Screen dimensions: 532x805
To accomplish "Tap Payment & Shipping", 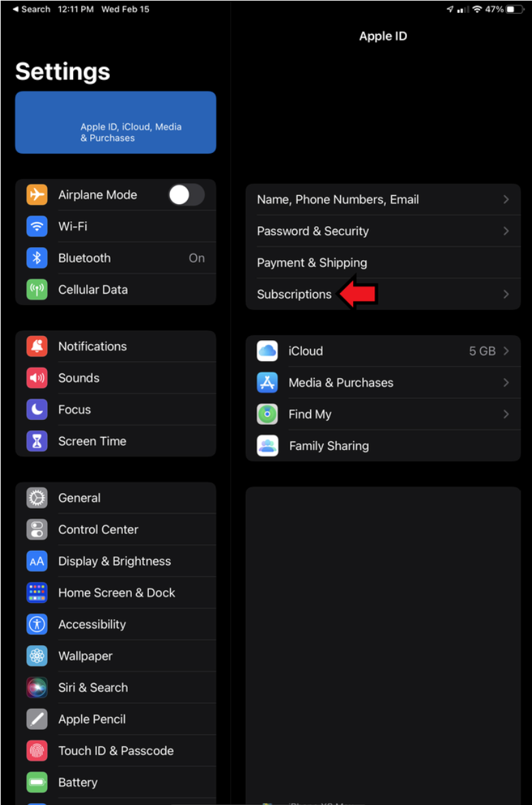I will tap(383, 263).
